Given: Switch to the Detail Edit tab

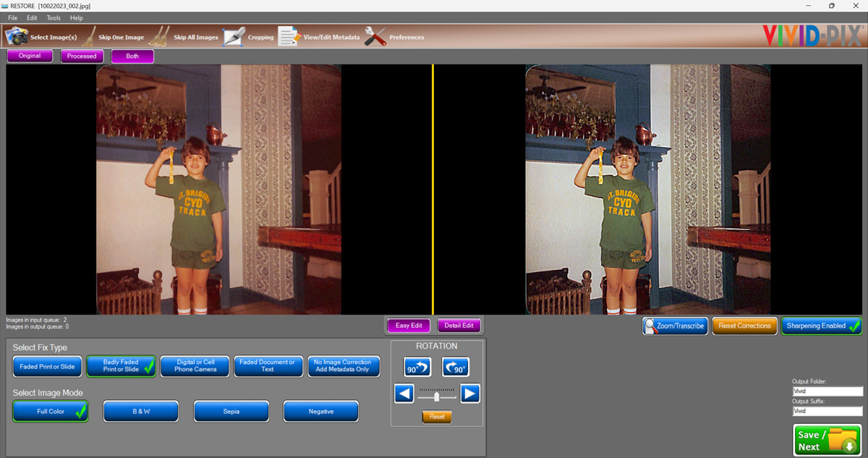Looking at the screenshot, I should point(459,325).
